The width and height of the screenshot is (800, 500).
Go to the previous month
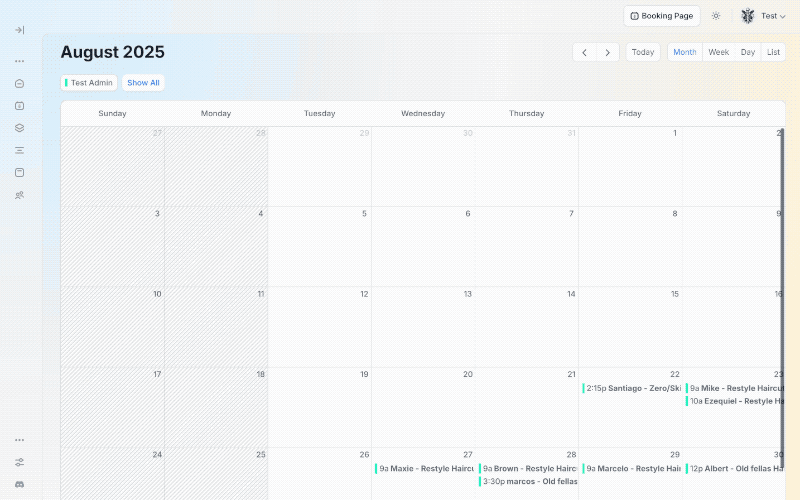click(584, 52)
